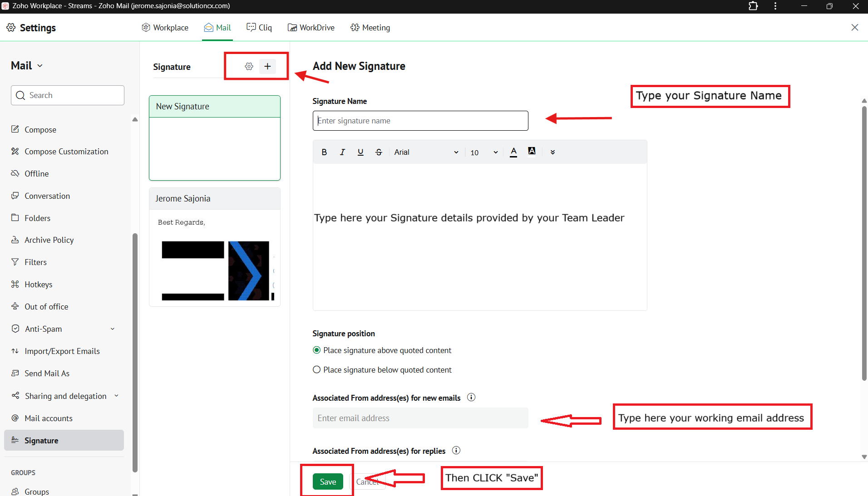Switch to the WorkDrive settings tab
868x496 pixels.
click(x=311, y=28)
